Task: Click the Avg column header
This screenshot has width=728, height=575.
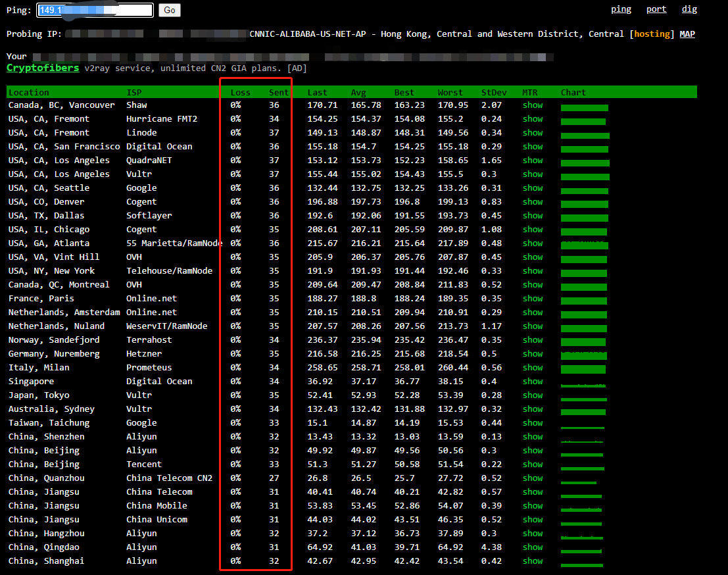Action: click(358, 93)
